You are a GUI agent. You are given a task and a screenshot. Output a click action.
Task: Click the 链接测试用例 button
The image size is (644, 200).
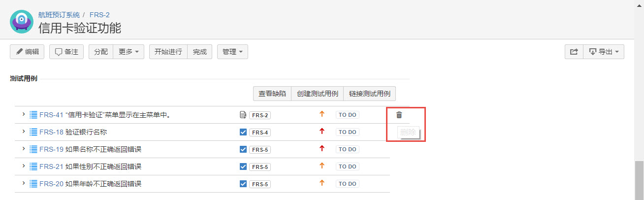pyautogui.click(x=370, y=94)
